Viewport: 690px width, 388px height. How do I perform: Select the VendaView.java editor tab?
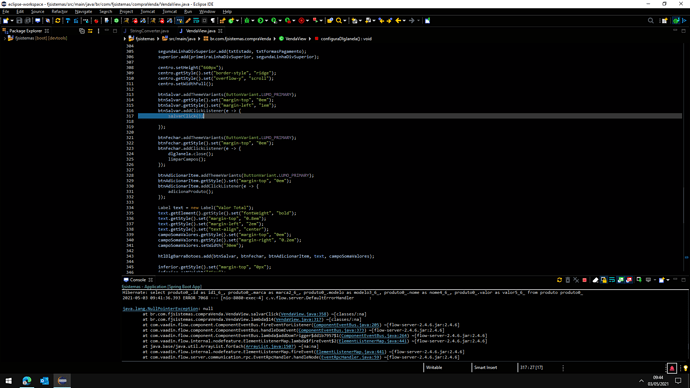click(x=201, y=31)
